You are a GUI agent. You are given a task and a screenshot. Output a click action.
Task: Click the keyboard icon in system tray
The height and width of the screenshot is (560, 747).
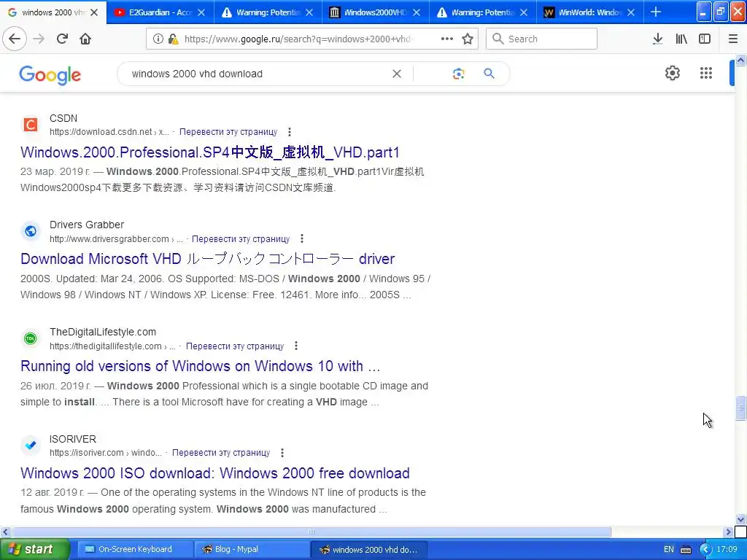(x=686, y=550)
